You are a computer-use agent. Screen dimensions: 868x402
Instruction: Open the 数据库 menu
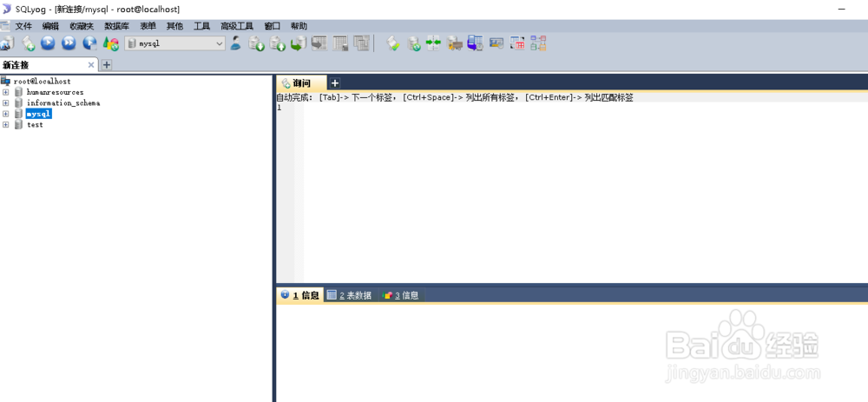click(117, 26)
